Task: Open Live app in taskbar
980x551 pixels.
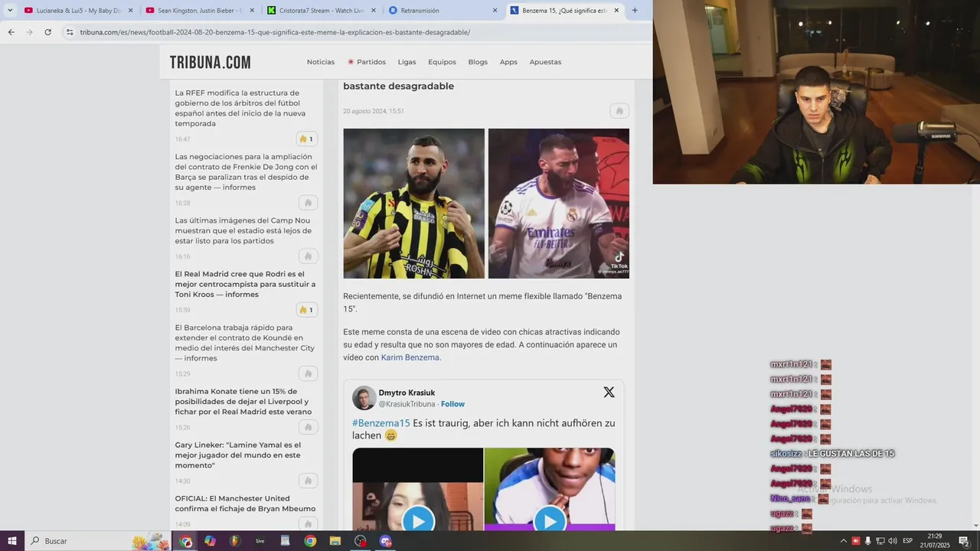Action: tap(260, 541)
